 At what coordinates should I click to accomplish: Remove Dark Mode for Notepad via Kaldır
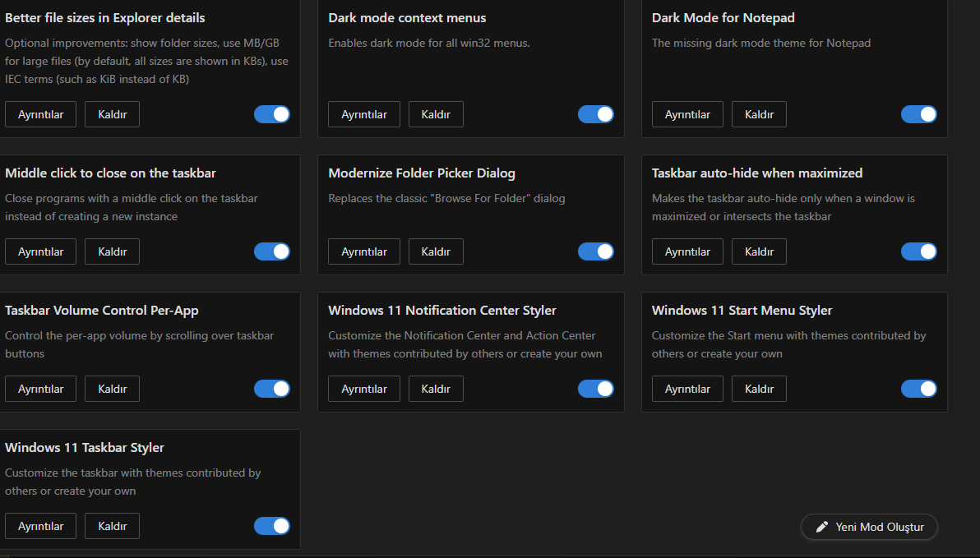point(760,114)
